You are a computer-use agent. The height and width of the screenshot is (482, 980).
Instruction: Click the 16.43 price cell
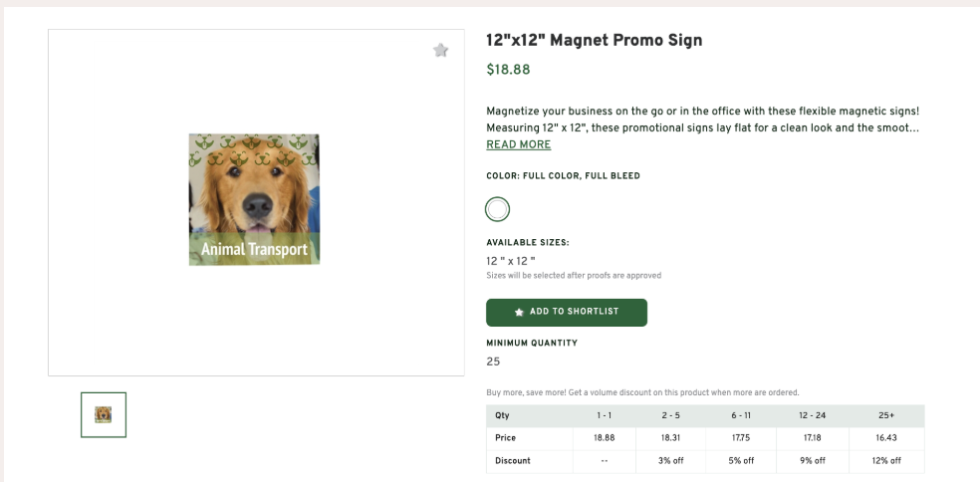point(885,437)
